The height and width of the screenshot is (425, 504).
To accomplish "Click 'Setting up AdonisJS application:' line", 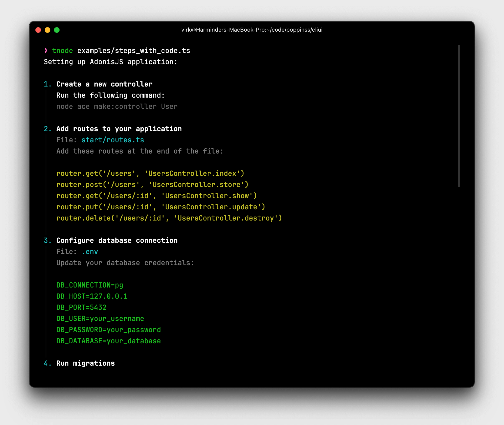I will tap(110, 62).
